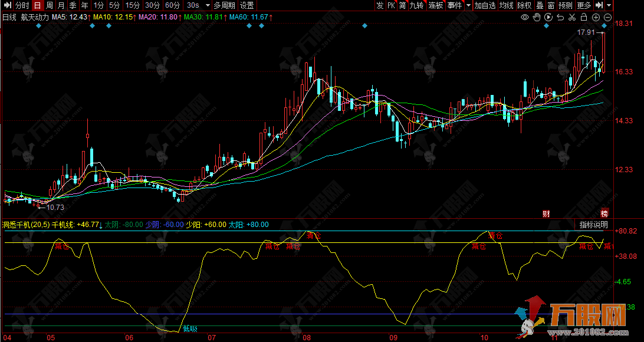Click the eye visibility icon in chart toolbar

click(x=525, y=17)
